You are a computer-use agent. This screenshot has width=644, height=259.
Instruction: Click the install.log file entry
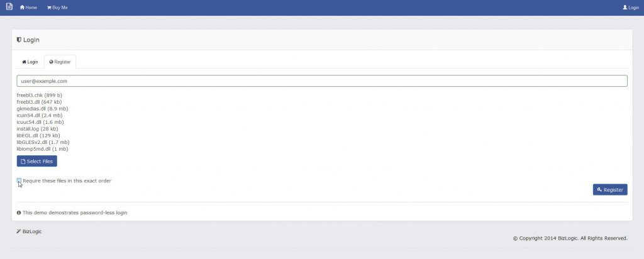pyautogui.click(x=37, y=129)
